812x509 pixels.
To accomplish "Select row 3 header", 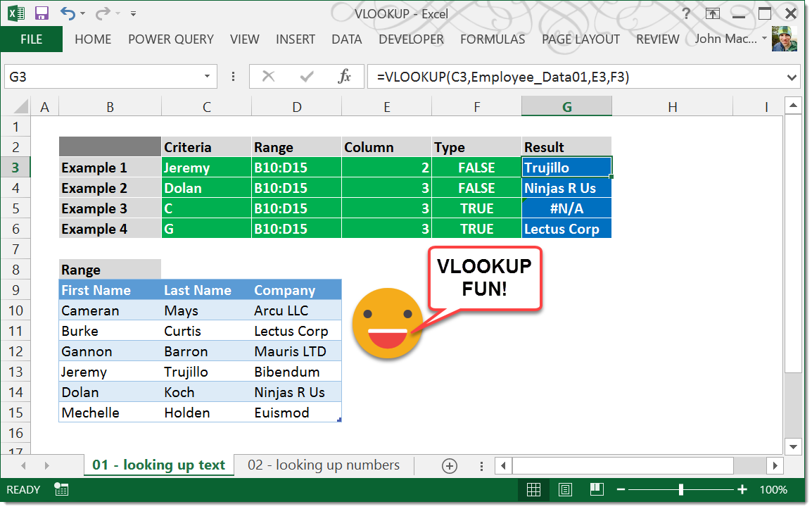I will [15, 168].
